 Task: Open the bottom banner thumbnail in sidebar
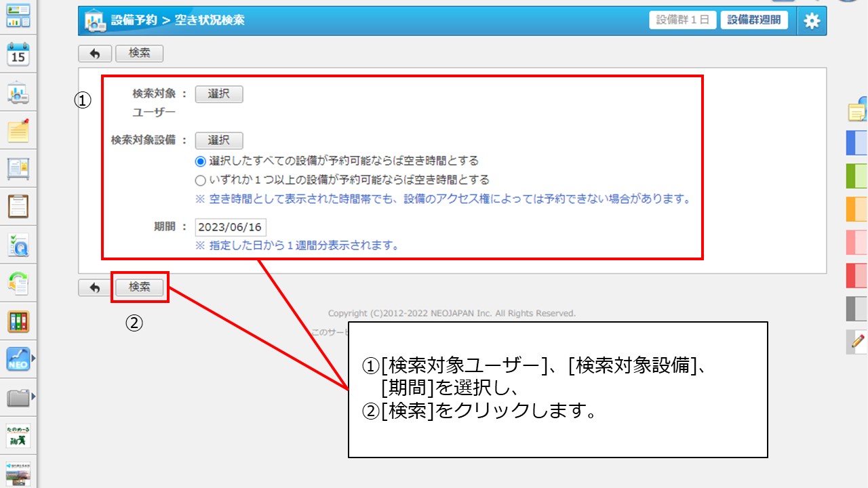pyautogui.click(x=18, y=473)
